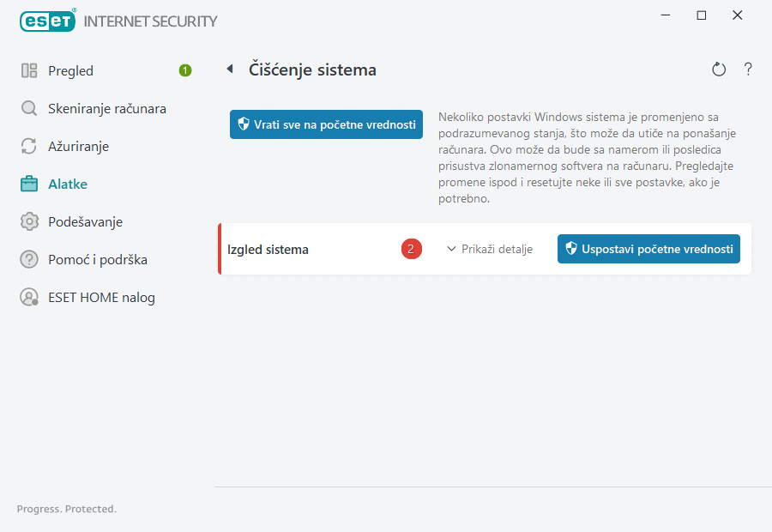The width and height of the screenshot is (772, 532).
Task: Collapse the Izgled sistema details chevron
Action: coord(450,249)
